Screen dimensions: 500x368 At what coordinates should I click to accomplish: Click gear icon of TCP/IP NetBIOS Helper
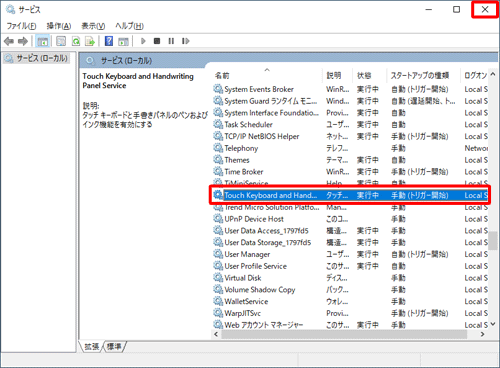click(x=218, y=136)
